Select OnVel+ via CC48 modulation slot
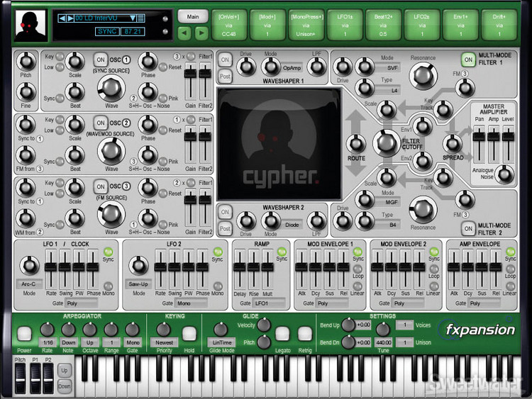 [x=228, y=25]
